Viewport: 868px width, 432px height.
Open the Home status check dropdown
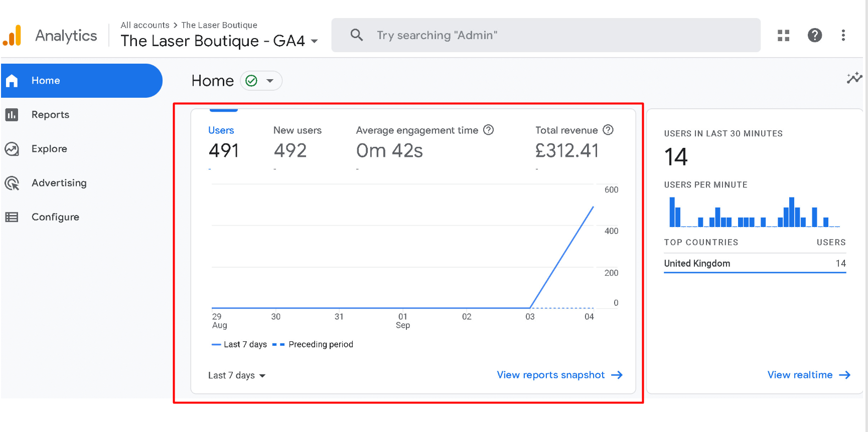pyautogui.click(x=261, y=81)
